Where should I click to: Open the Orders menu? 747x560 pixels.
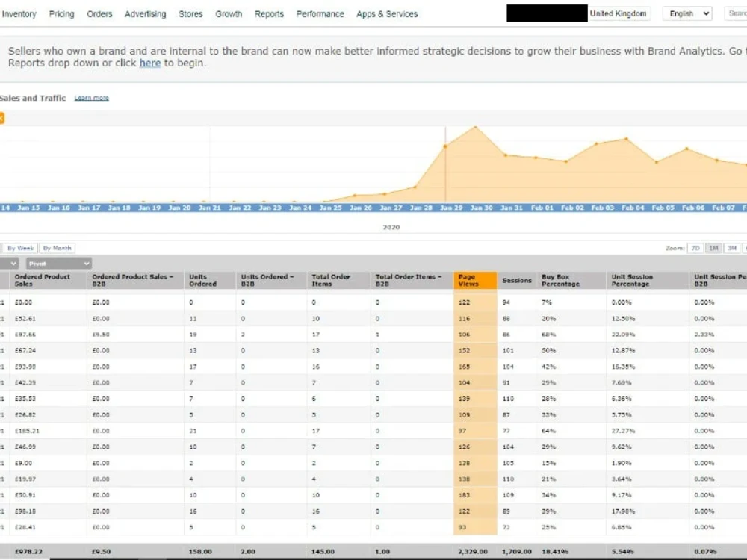99,14
